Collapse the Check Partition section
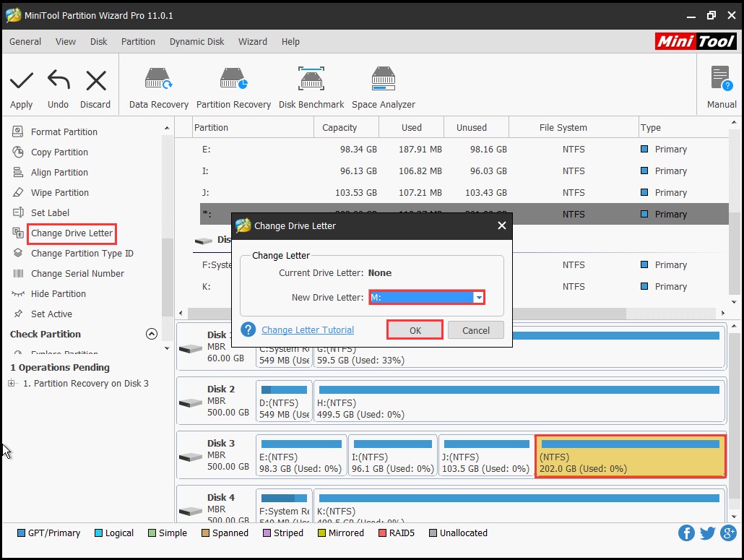Screen dimensions: 744x560 pos(152,334)
